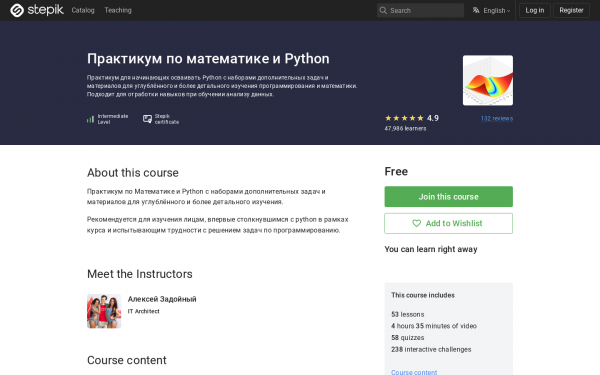
Task: Click the 'Meet the Instructors' heading
Action: [140, 274]
